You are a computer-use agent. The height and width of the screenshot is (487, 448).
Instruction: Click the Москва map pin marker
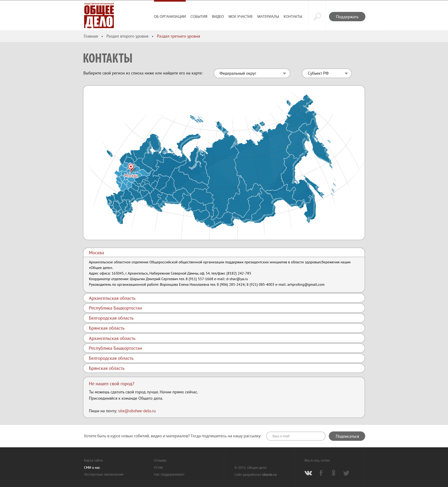(x=131, y=167)
